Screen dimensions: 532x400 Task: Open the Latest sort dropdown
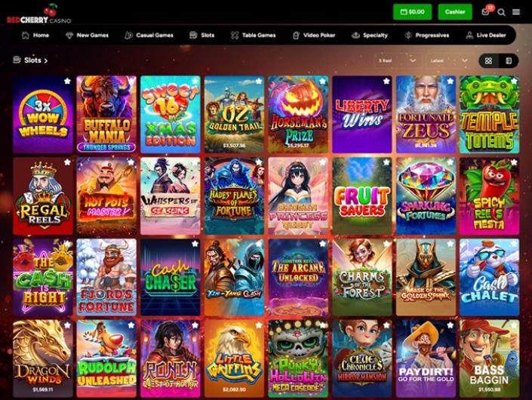(x=449, y=60)
